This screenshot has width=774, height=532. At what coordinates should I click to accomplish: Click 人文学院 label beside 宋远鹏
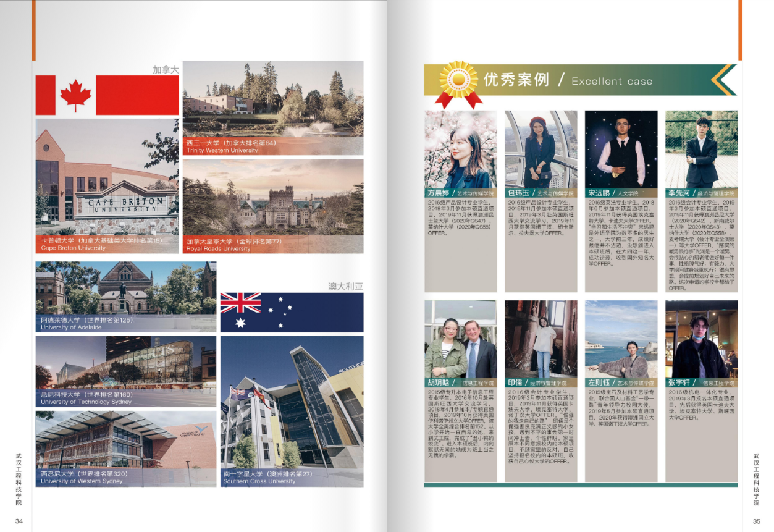click(628, 193)
